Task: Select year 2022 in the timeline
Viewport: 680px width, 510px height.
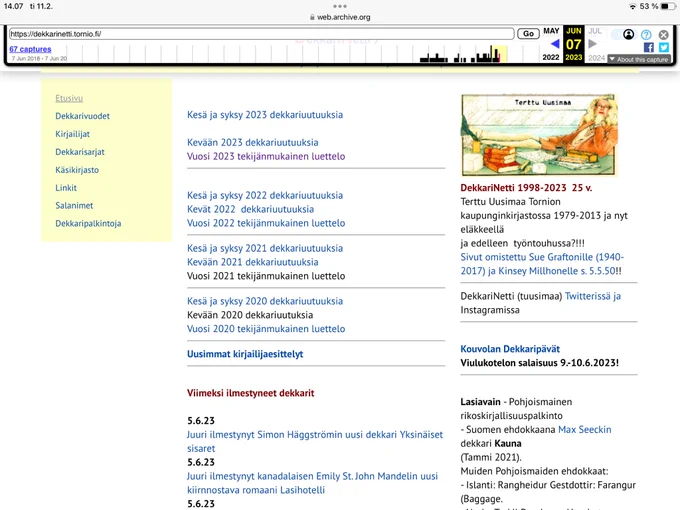Action: click(551, 57)
